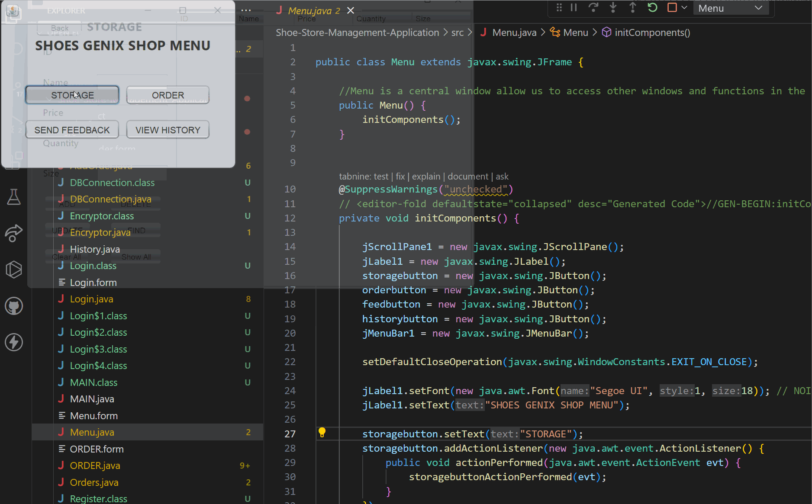Click Tabnine's explain link above initComponents

[425, 177]
